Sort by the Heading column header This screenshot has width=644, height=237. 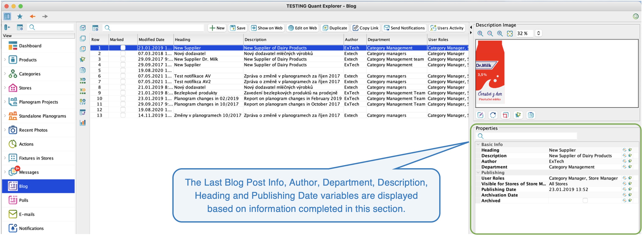click(x=208, y=39)
